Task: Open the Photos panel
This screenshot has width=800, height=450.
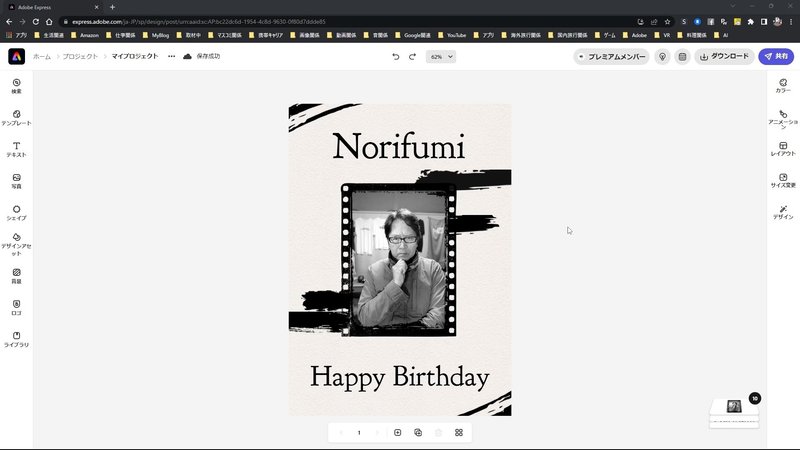Action: (x=16, y=181)
